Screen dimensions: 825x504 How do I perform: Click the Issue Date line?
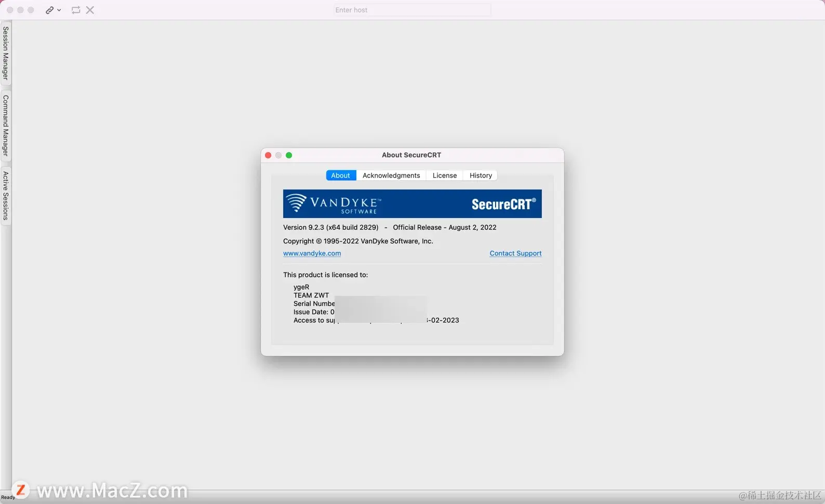coord(314,312)
